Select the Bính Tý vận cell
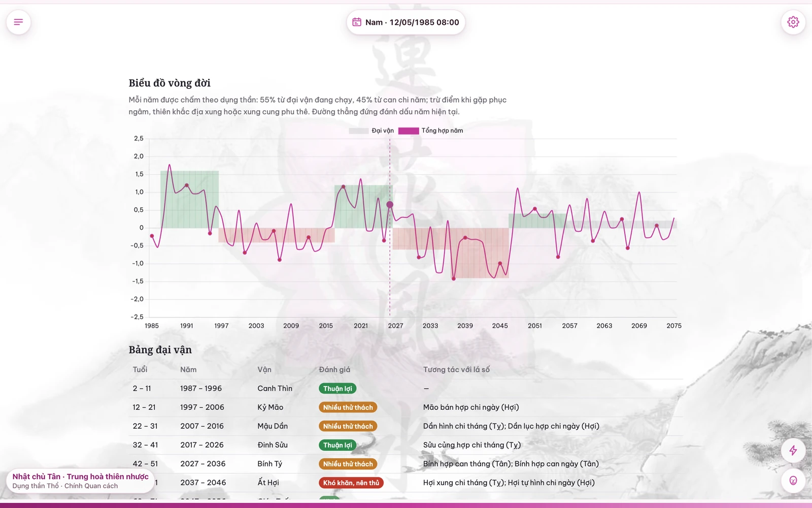 [269, 463]
